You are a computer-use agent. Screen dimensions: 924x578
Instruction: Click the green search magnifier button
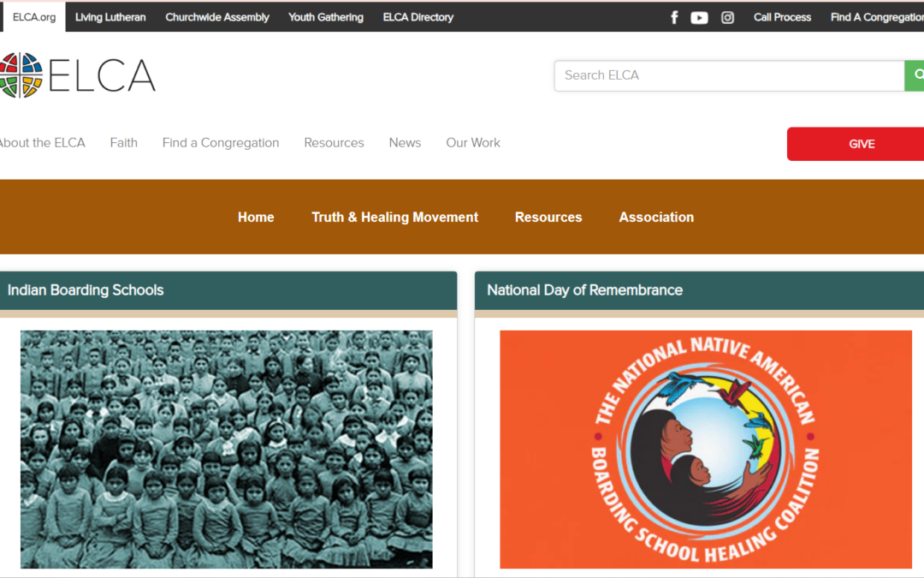[x=915, y=75]
